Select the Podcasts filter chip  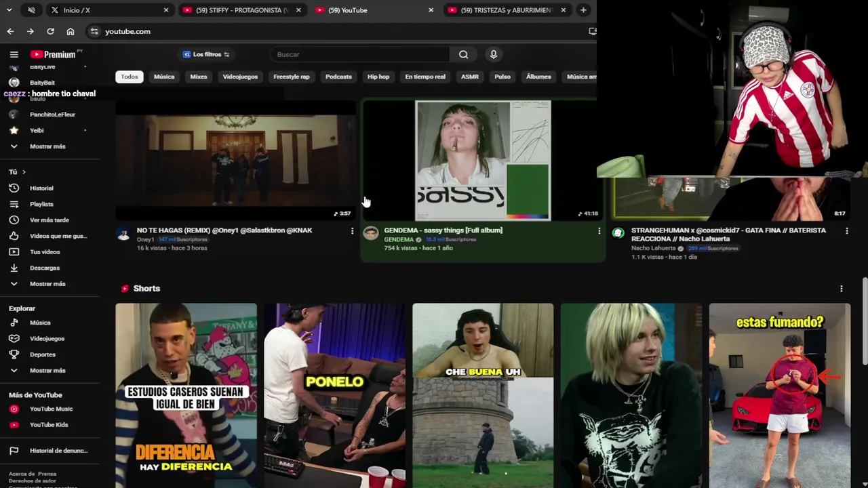[x=338, y=77]
